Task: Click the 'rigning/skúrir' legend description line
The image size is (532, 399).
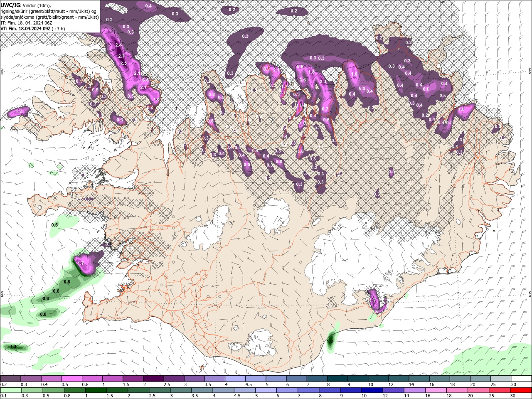Action: [x=49, y=11]
